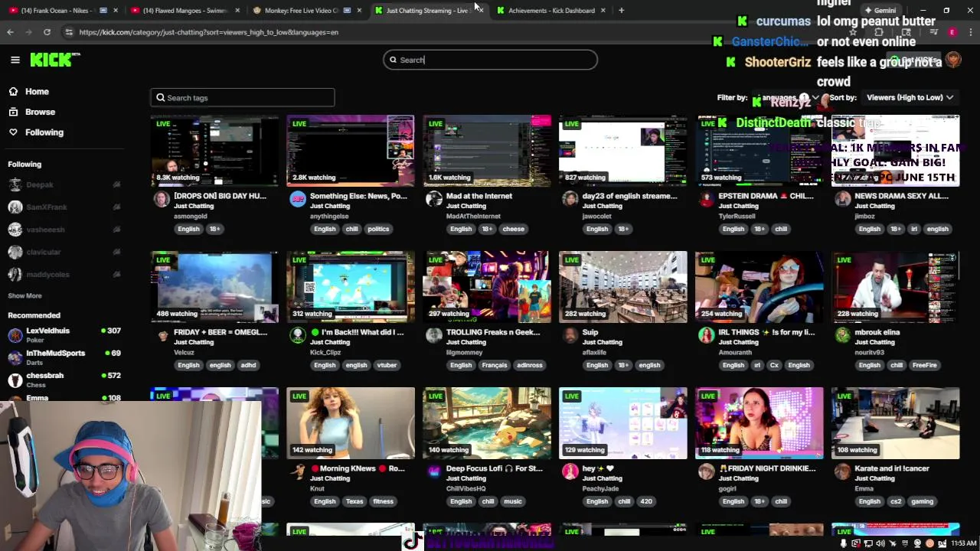
Task: Expand Show More in Following list
Action: click(24, 295)
